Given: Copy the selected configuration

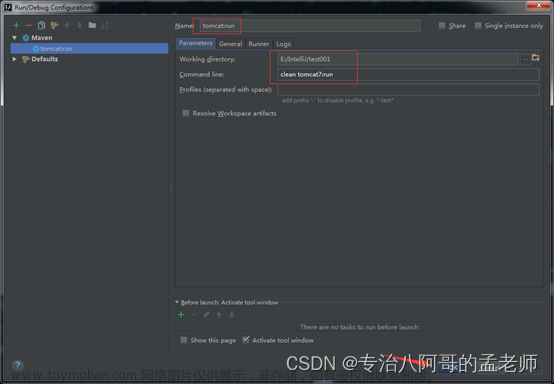Looking at the screenshot, I should click(41, 25).
